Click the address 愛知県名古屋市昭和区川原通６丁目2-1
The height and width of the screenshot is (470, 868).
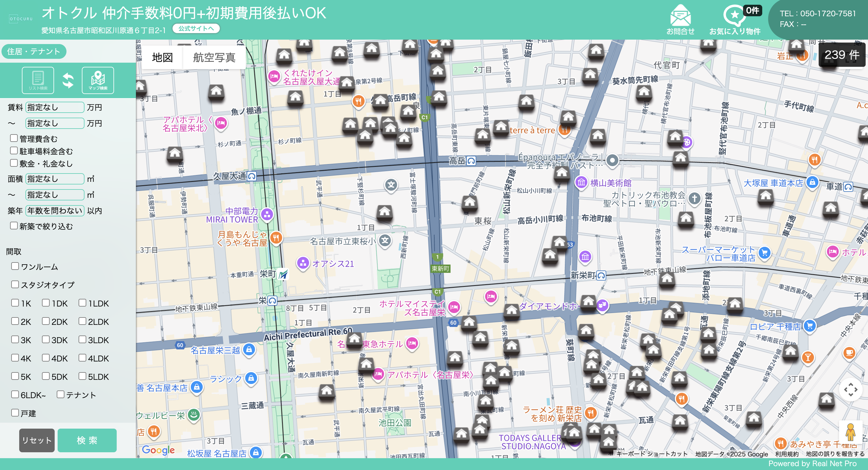(x=103, y=30)
